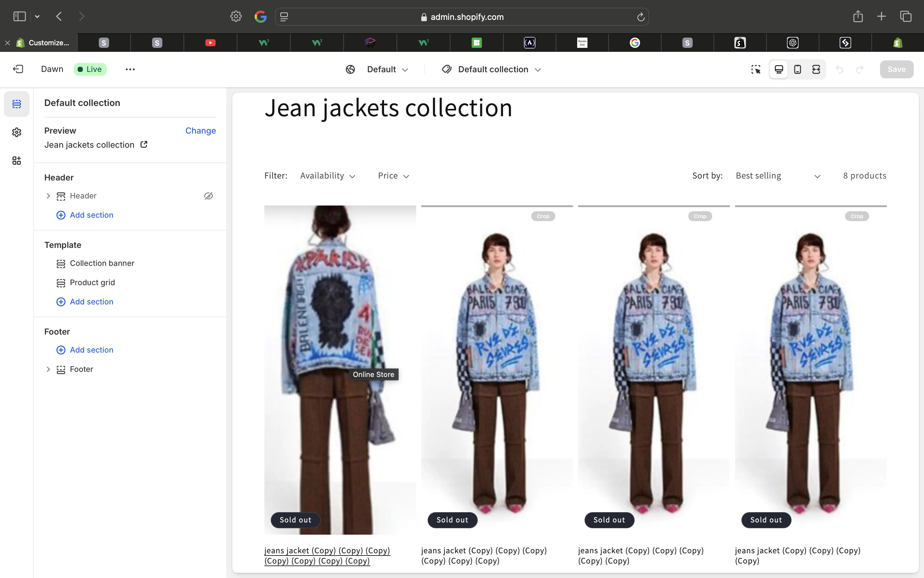Screen dimensions: 924x578
Task: Expand the Header section row
Action: click(48, 196)
